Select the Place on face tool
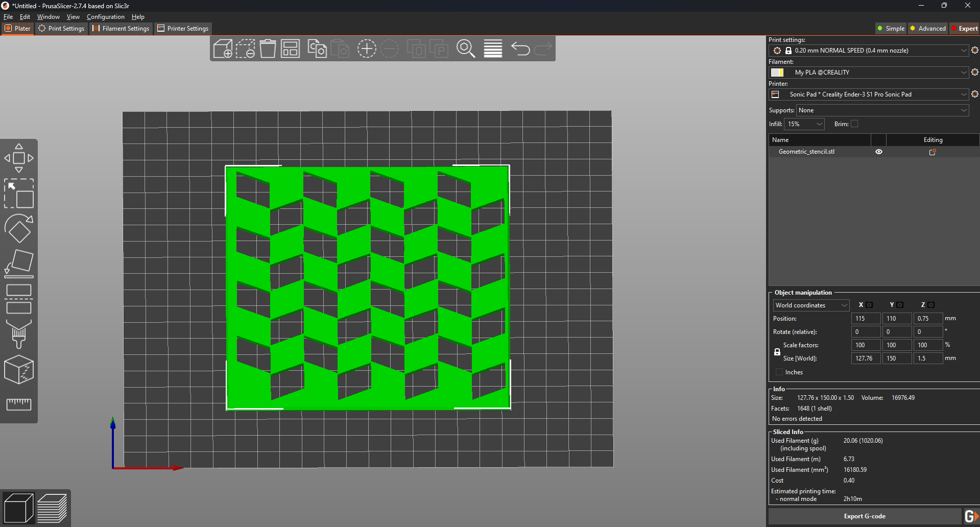The height and width of the screenshot is (527, 980). tap(19, 263)
